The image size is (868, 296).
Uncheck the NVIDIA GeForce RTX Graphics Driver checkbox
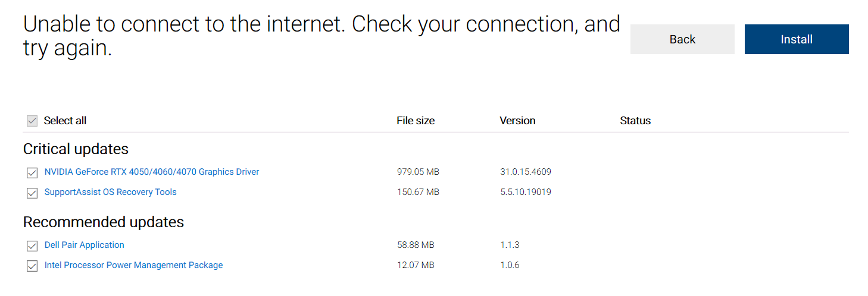click(32, 173)
